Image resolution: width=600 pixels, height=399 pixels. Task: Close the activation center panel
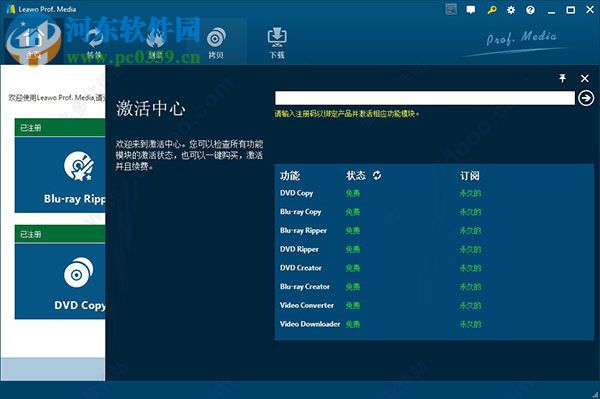(x=584, y=78)
